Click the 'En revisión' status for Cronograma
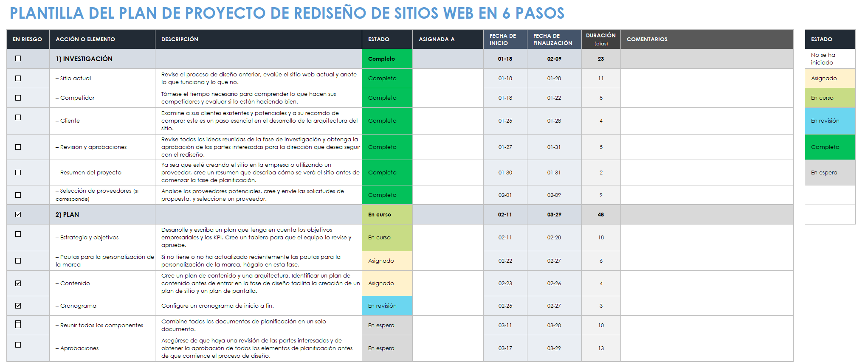The image size is (868, 362). coord(387,306)
